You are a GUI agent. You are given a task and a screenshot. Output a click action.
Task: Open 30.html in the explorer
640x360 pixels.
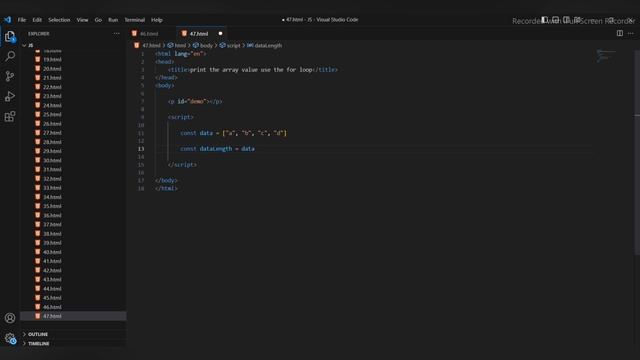[52, 160]
